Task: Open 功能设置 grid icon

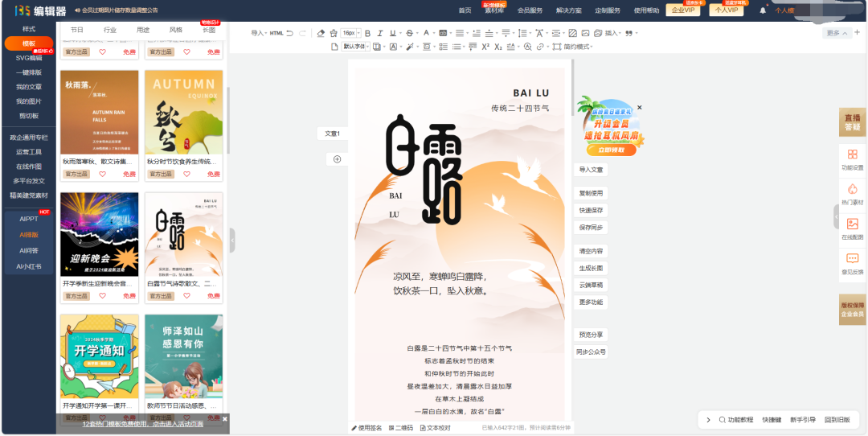Action: (x=852, y=154)
